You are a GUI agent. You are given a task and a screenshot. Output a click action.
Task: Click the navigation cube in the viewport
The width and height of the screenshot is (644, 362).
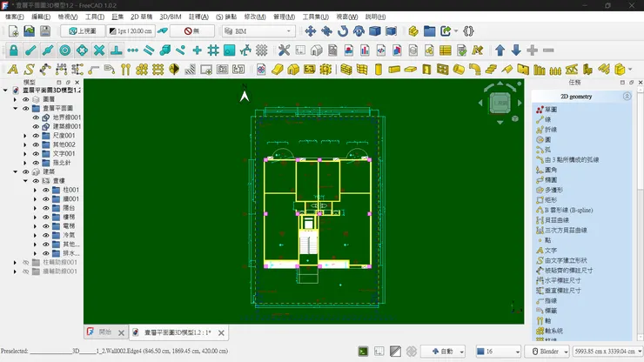point(500,104)
